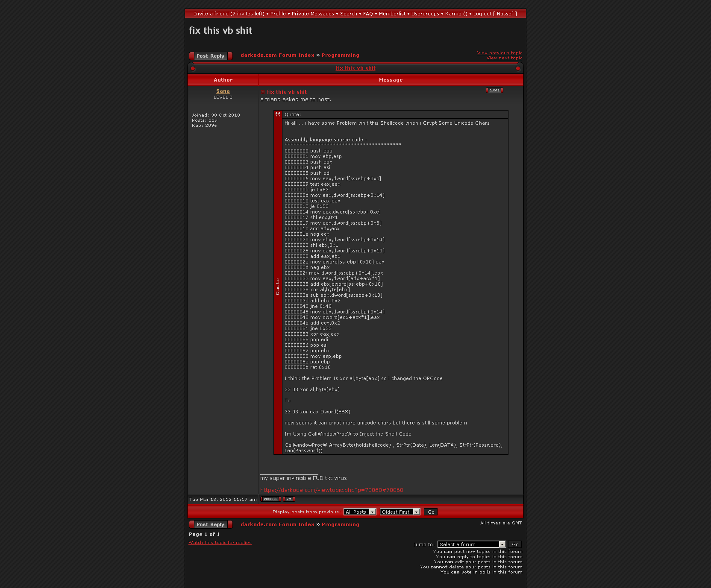Click the QUOTE icon on Sana's post
711x588 pixels.
pos(494,91)
